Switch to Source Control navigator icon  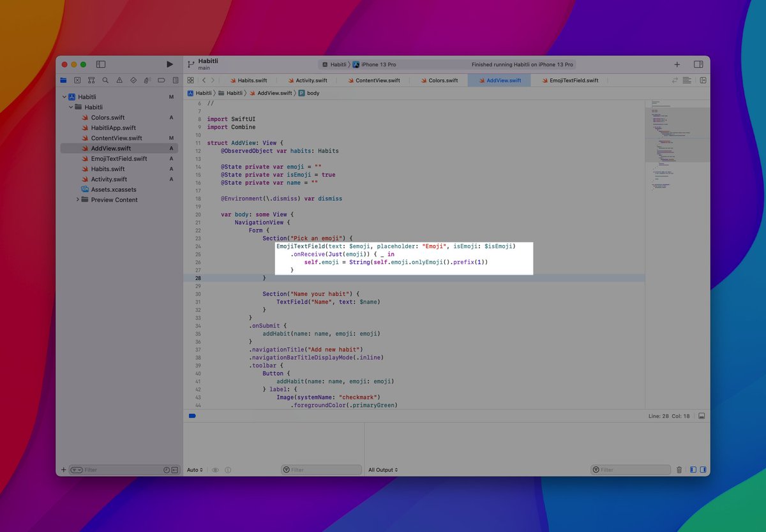tap(77, 80)
